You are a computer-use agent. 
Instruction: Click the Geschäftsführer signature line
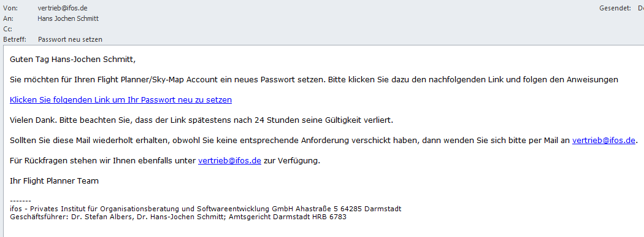pyautogui.click(x=178, y=217)
